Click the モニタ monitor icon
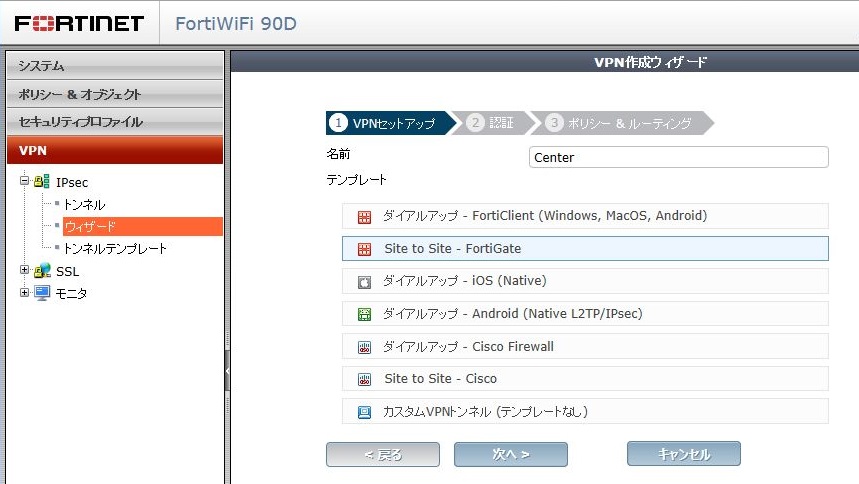Viewport: 859px width, 484px height. 42,293
